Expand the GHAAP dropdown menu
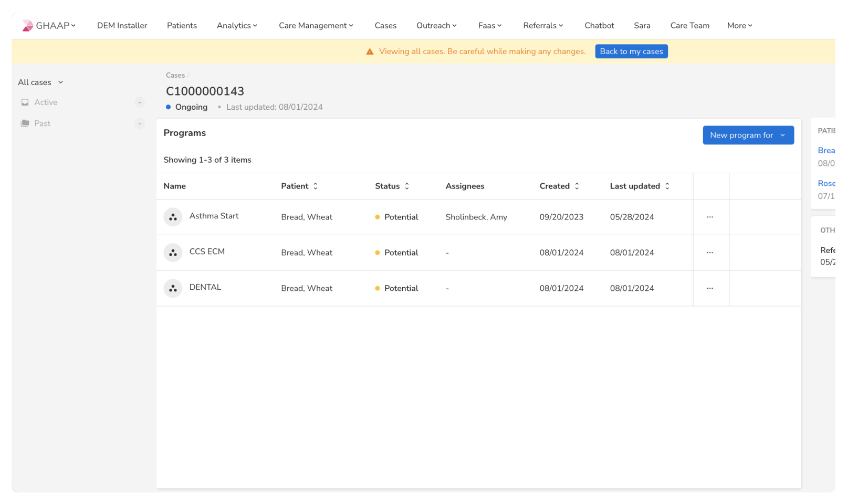Viewport: 847px width, 504px height. pyautogui.click(x=56, y=26)
